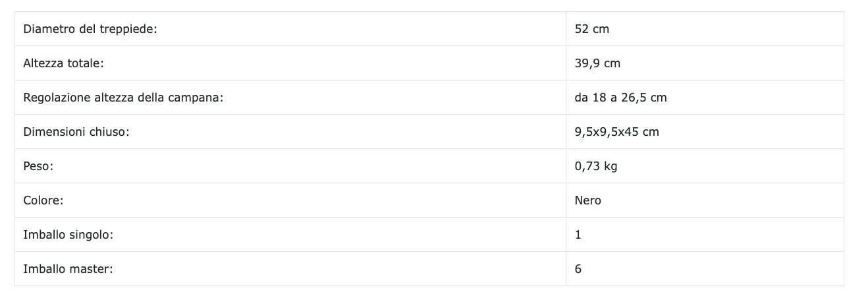Click the 'Imballo singolo' label
Screen dimensions: 868x300
[x=68, y=235]
